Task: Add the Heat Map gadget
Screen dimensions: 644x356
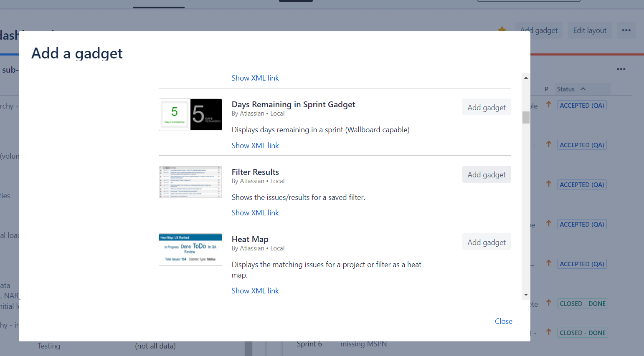Action: [x=486, y=242]
